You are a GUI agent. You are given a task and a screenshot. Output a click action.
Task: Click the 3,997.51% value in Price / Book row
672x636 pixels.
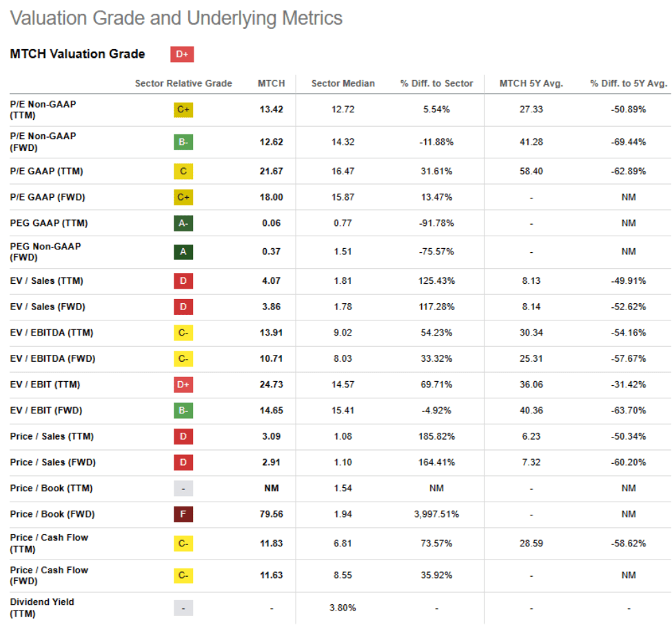(436, 514)
